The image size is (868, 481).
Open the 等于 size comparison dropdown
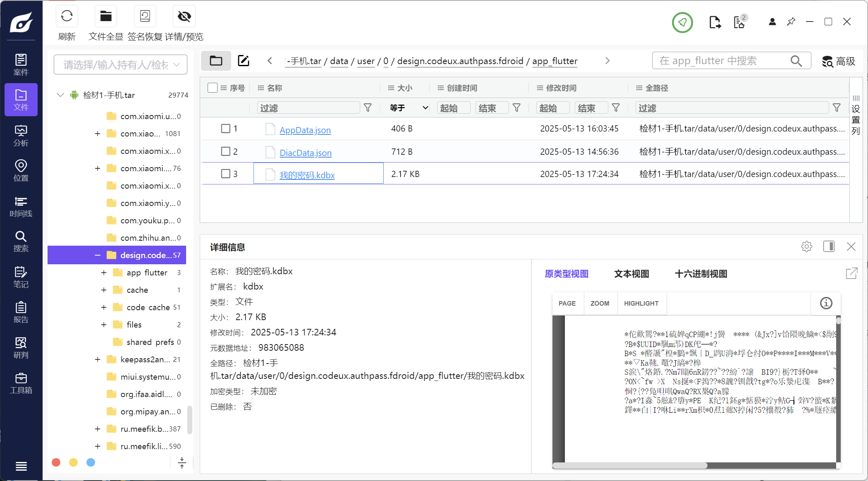point(408,108)
